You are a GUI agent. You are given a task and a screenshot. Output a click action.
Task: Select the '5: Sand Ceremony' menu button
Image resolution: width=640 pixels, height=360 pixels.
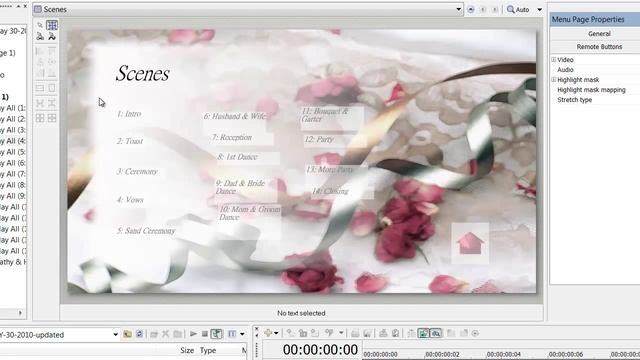[x=146, y=231]
